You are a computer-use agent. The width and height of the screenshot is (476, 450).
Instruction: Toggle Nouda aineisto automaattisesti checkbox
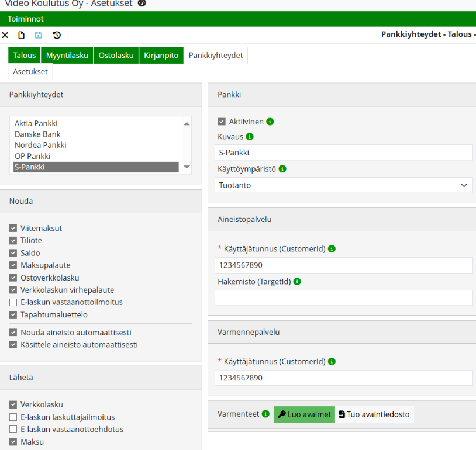tap(13, 333)
